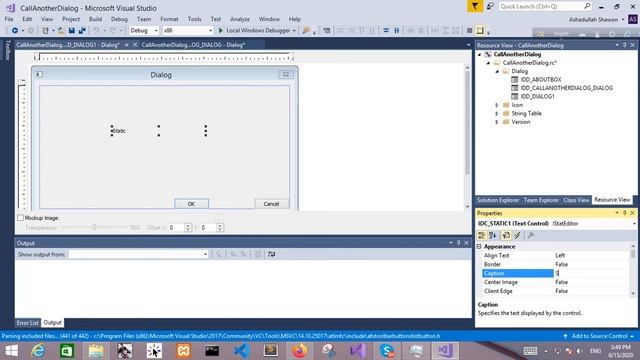Image resolution: width=640 pixels, height=360 pixels.
Task: Click the OK button in dialog designer
Action: tap(191, 204)
